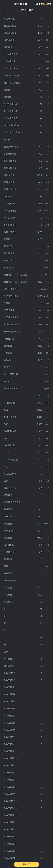This screenshot has height=868, width=53.
Task: Tap the 海拔高度 row
Action: click(26, 196)
